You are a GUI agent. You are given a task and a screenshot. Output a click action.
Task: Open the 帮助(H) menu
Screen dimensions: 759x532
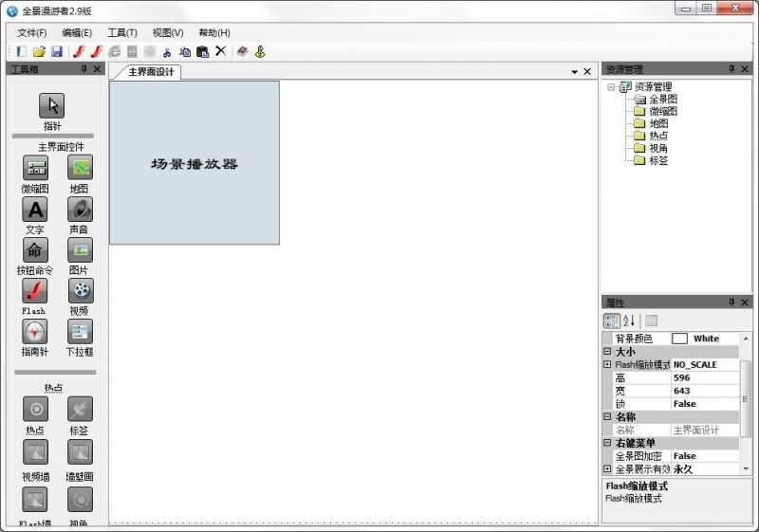point(214,33)
